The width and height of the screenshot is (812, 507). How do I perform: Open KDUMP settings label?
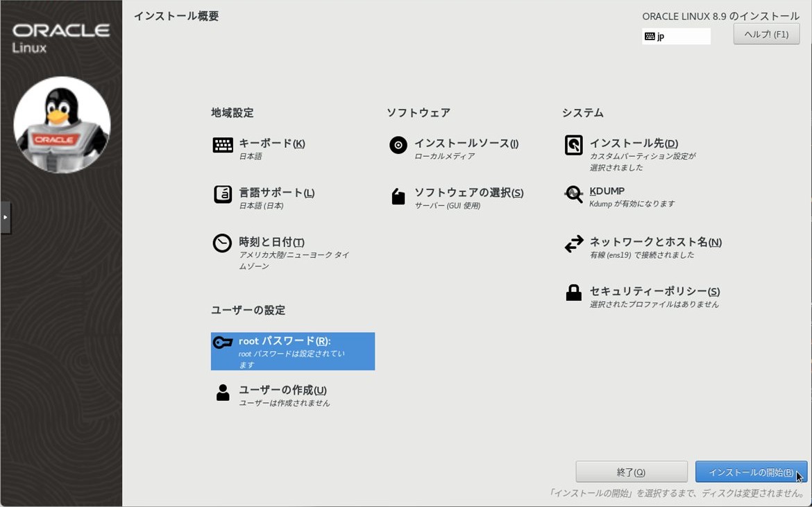point(607,191)
